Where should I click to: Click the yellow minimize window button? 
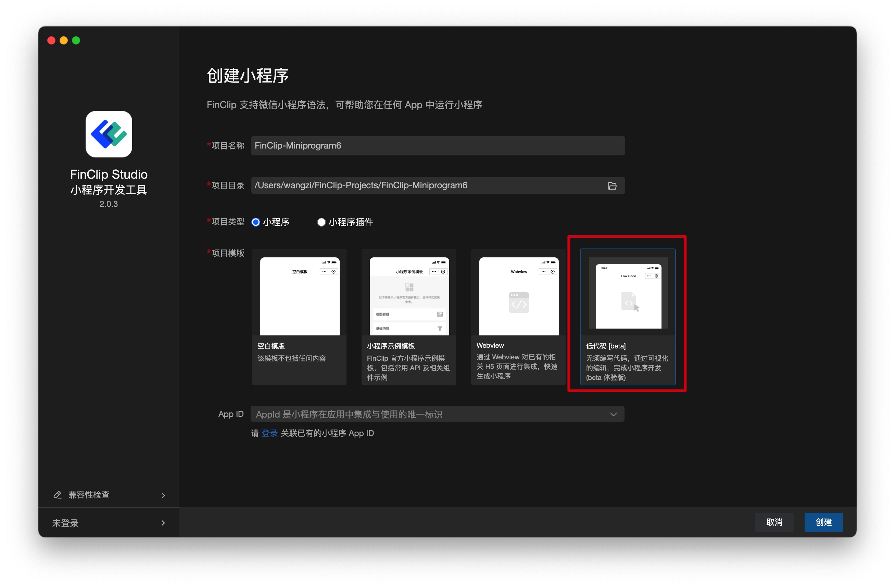[64, 41]
